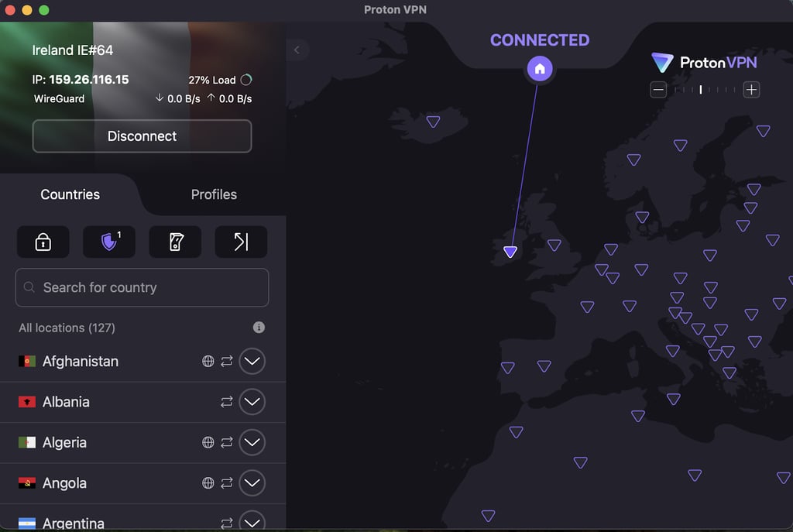Click the Switzerland server map marker
The height and width of the screenshot is (532, 793).
630,306
